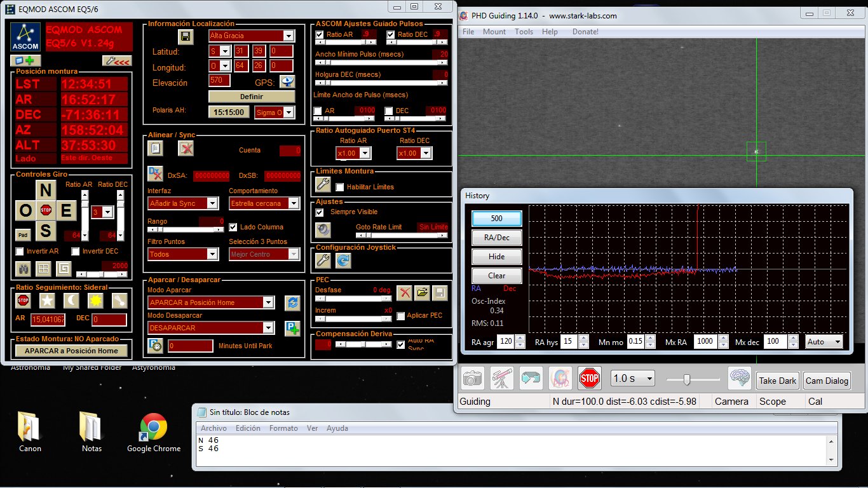
Task: Open the ST4 Ratio AR x1.00 dropdown
Action: point(365,153)
